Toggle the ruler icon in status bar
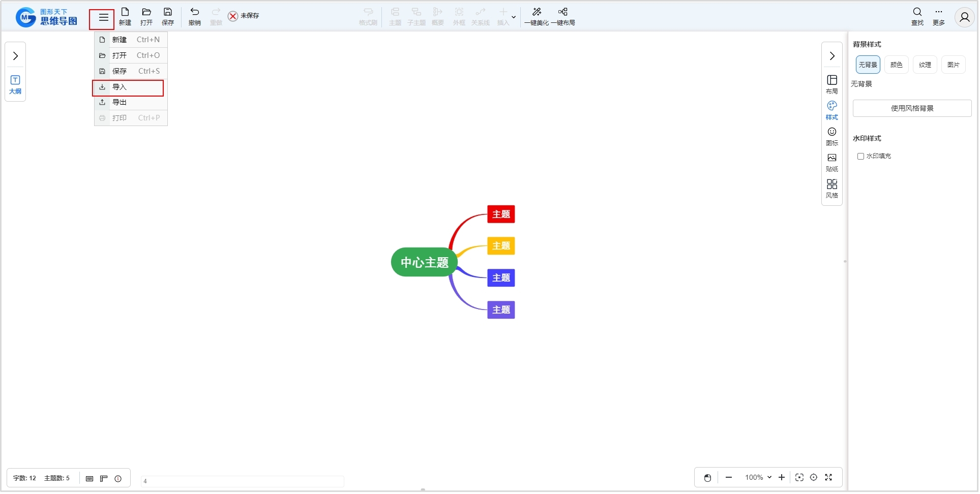Image resolution: width=980 pixels, height=494 pixels. coord(104,479)
